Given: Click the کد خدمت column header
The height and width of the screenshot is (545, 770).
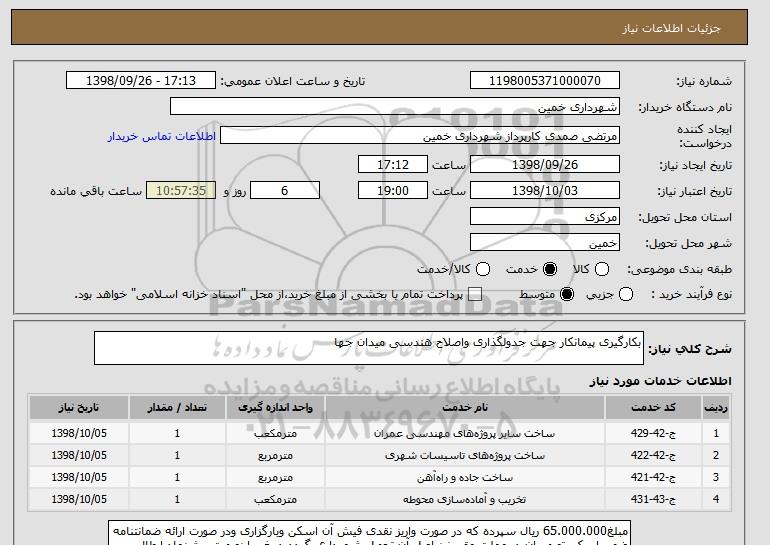Looking at the screenshot, I should (x=654, y=408).
